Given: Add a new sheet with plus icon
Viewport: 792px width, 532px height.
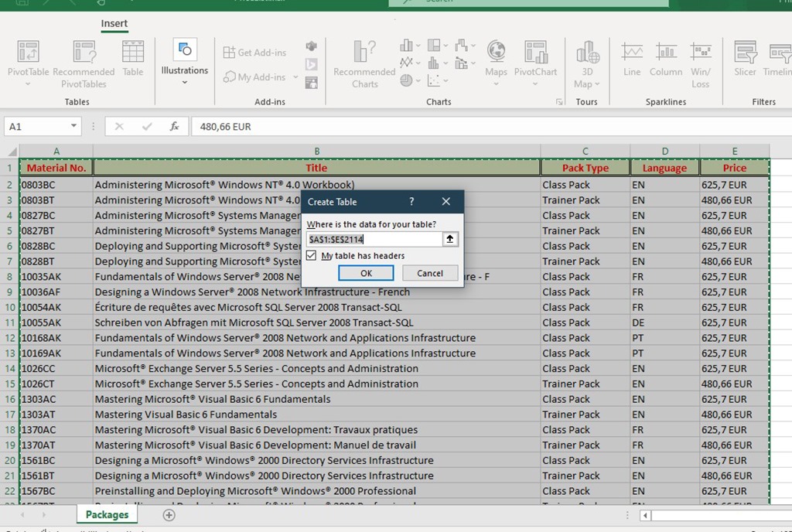Looking at the screenshot, I should click(169, 515).
